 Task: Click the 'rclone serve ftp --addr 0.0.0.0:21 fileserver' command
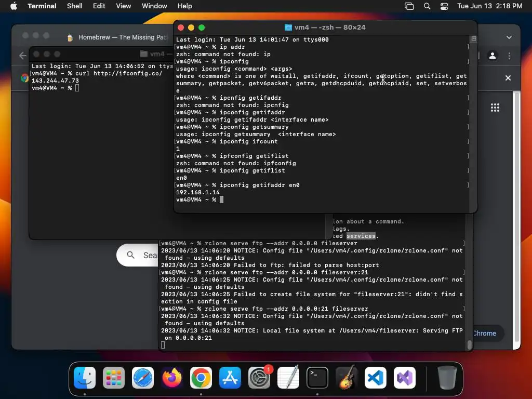click(x=286, y=309)
